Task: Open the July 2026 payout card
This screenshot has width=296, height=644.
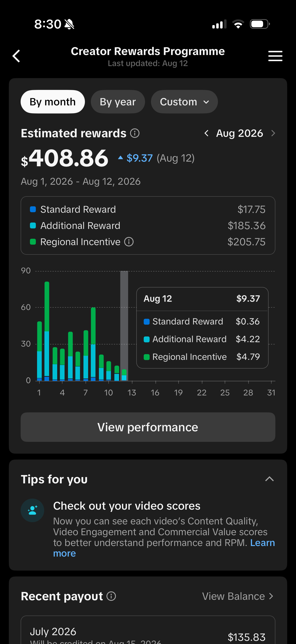Action: (148, 630)
